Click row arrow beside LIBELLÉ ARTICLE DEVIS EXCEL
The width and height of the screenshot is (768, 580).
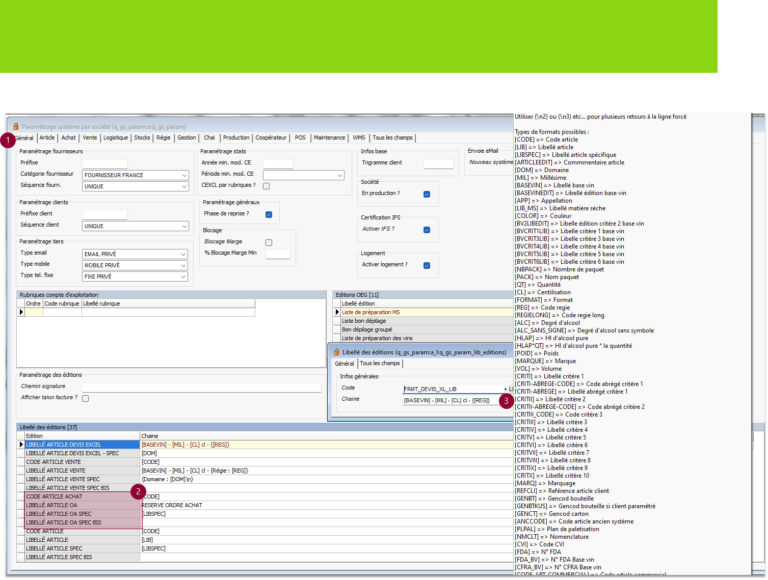[22, 443]
